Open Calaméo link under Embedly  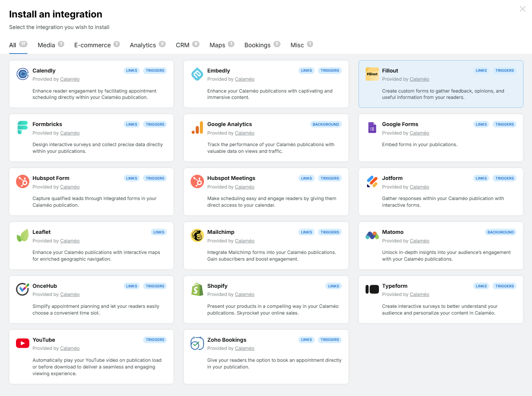244,79
